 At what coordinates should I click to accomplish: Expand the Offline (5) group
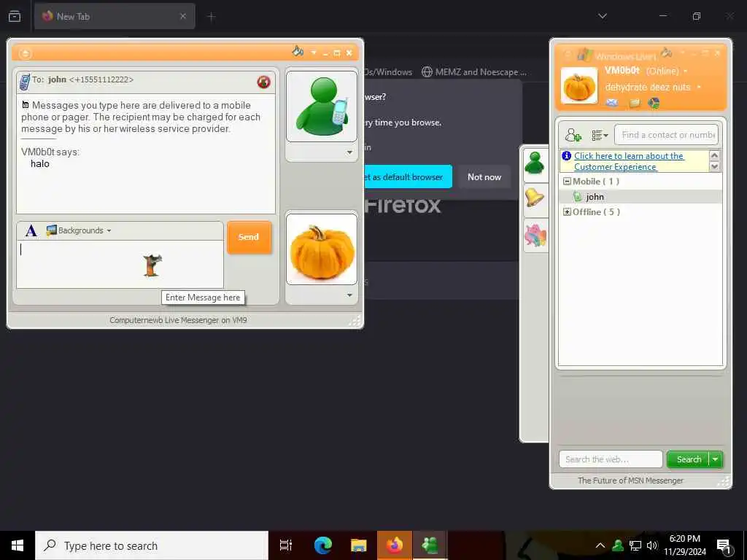[567, 212]
